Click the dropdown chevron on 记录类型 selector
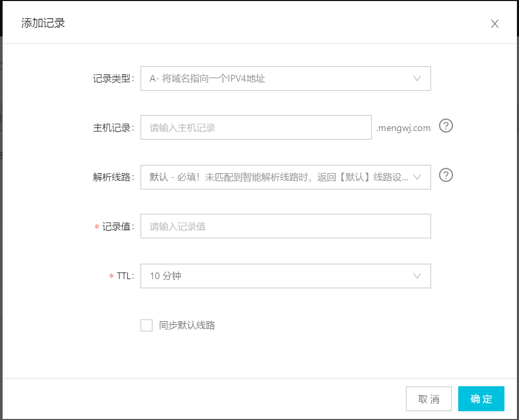The width and height of the screenshot is (519, 420). coord(417,78)
